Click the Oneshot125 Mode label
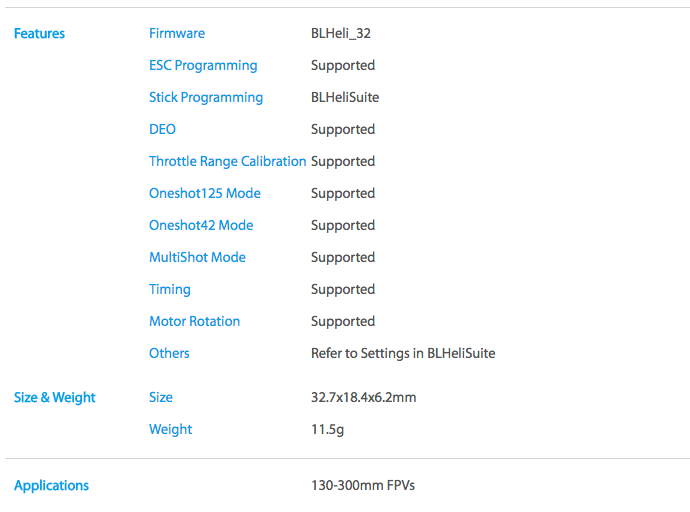The image size is (690, 512). point(205,194)
